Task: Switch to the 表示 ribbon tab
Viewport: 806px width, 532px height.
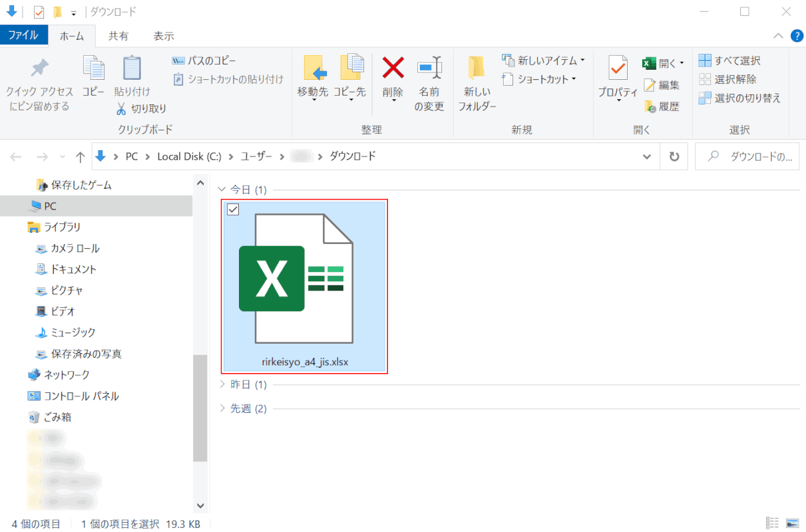Action: pyautogui.click(x=164, y=36)
